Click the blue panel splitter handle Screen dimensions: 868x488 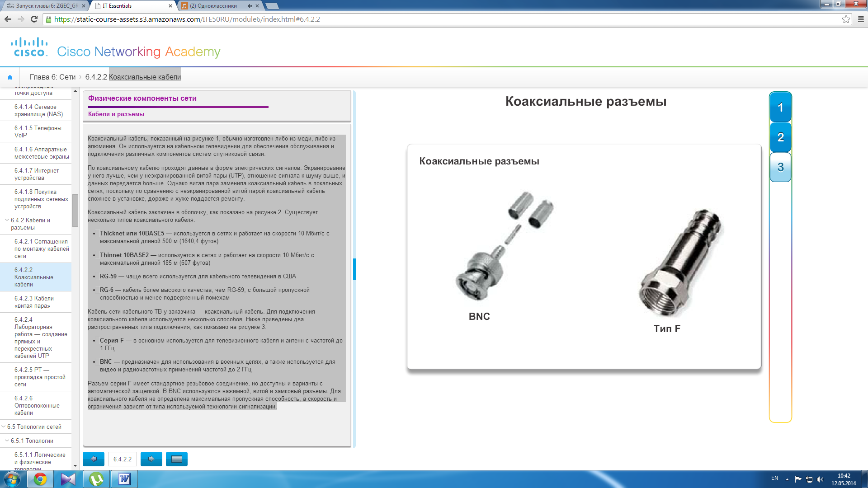[x=354, y=269]
